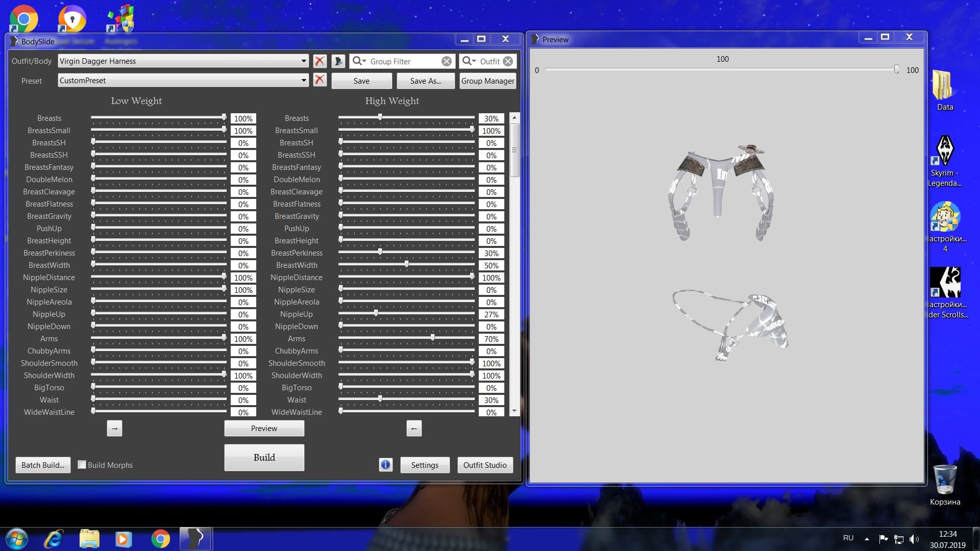Image resolution: width=980 pixels, height=551 pixels.
Task: Copy high weight values to low with left arrow
Action: (414, 429)
